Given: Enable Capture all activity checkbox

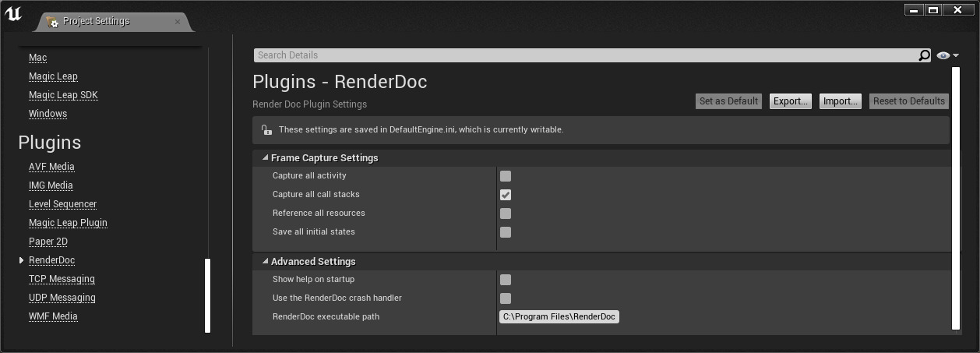Looking at the screenshot, I should 506,176.
